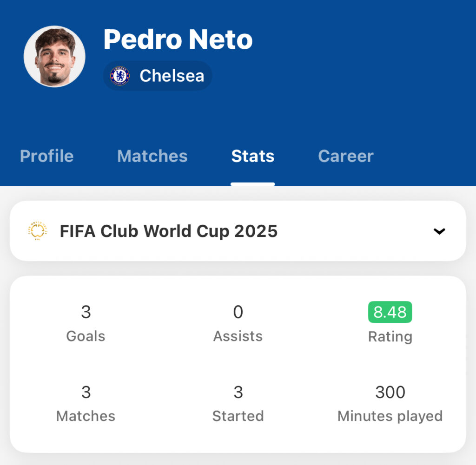Tap the 300 Minutes played stat

coord(390,392)
